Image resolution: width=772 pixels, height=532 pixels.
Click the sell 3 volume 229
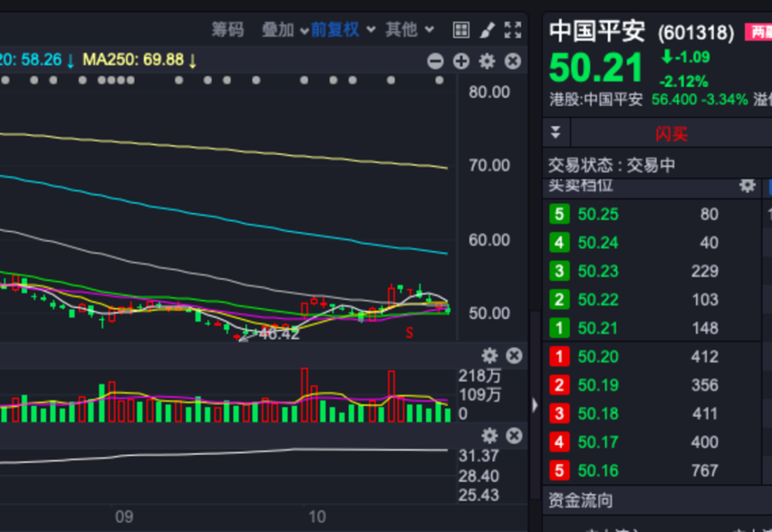pyautogui.click(x=705, y=272)
